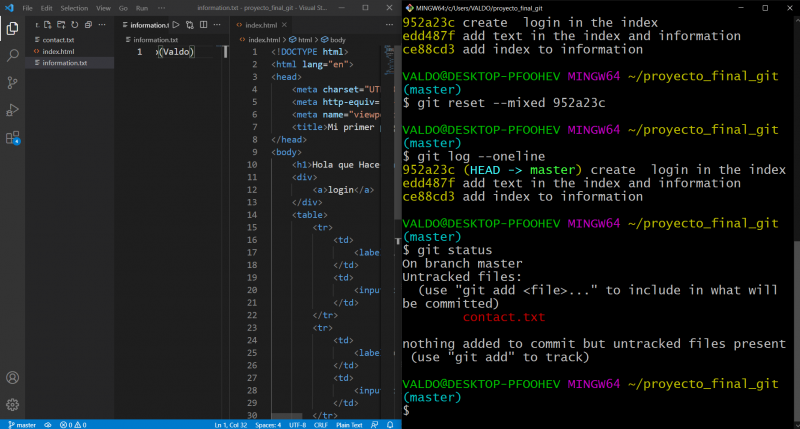
Task: Open the Accounts icon in activity bar
Action: coord(12,378)
